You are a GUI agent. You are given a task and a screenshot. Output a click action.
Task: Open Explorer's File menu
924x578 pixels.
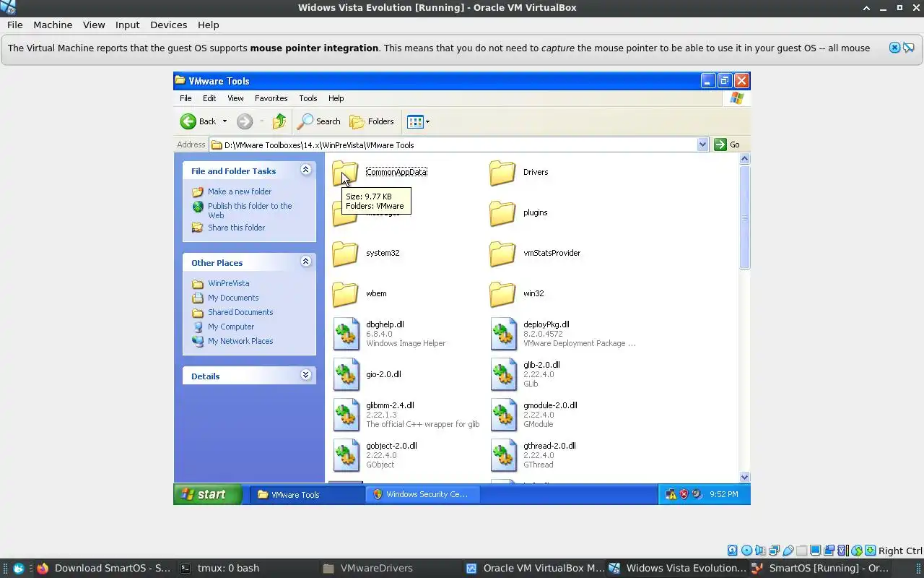pos(186,98)
